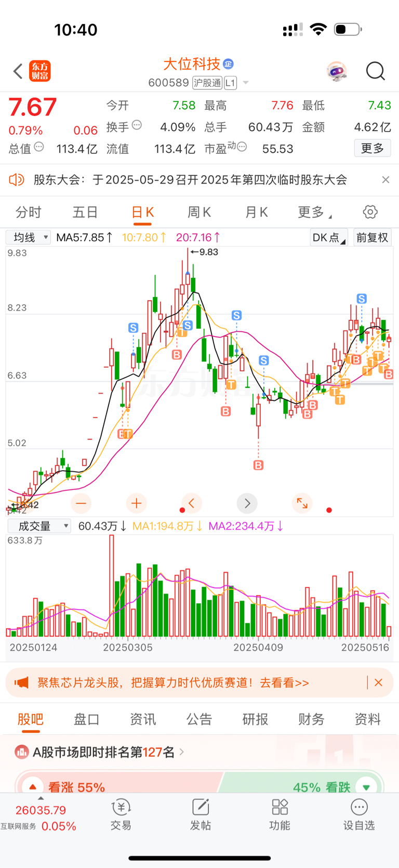Tap the lowest B marker on the chart
The width and height of the screenshot is (399, 868).
[x=258, y=465]
